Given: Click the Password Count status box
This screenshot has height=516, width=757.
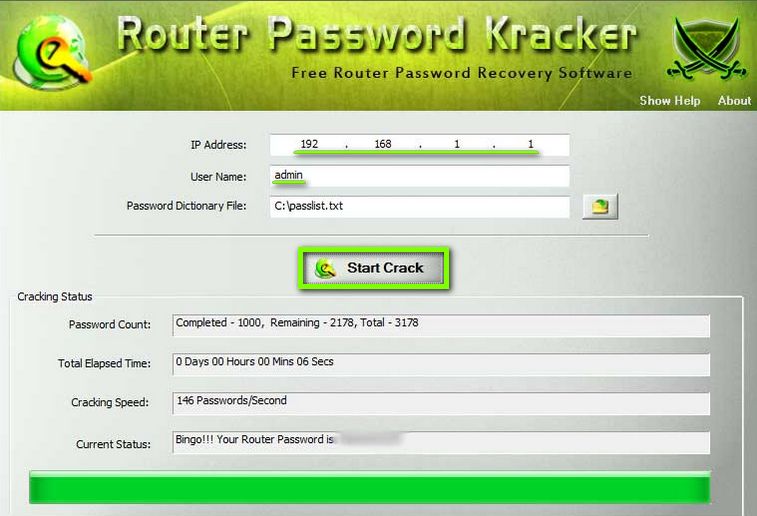Looking at the screenshot, I should point(441,325).
